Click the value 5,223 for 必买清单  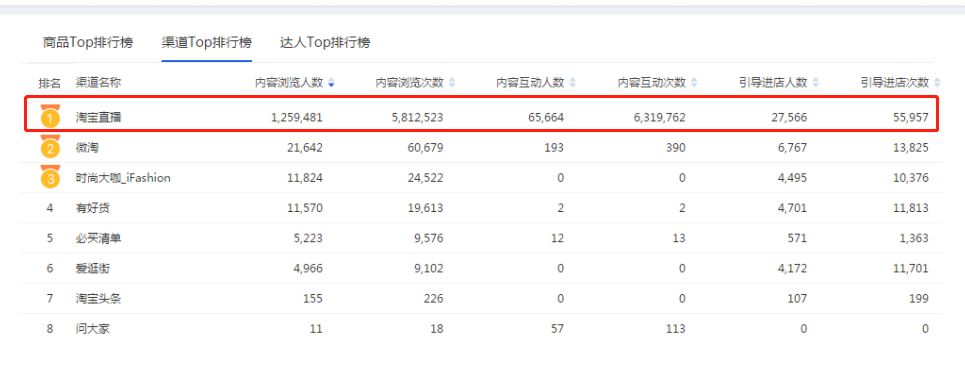(308, 238)
